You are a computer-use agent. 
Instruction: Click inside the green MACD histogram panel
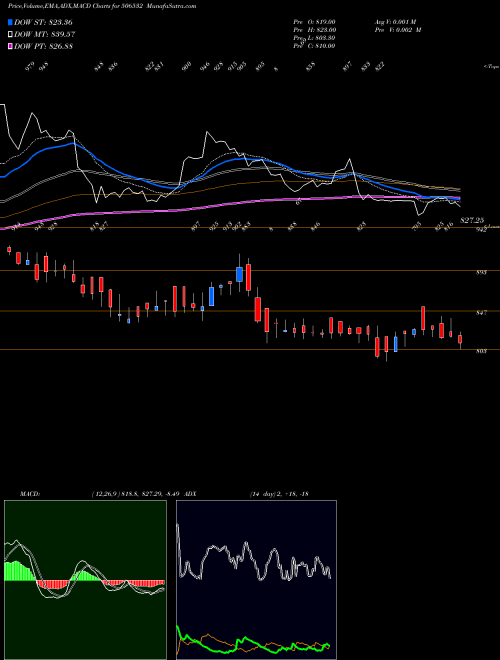click(x=85, y=580)
